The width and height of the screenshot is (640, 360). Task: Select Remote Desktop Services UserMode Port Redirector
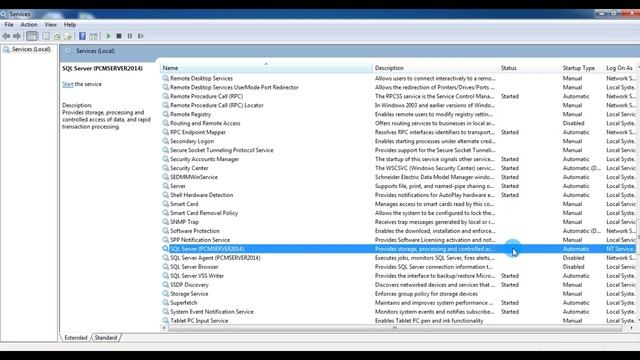pos(234,87)
